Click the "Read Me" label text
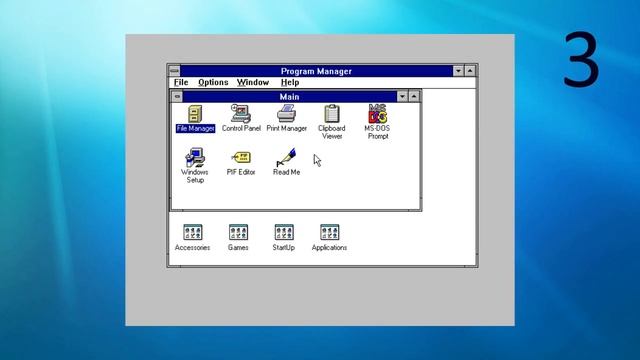 pos(287,172)
